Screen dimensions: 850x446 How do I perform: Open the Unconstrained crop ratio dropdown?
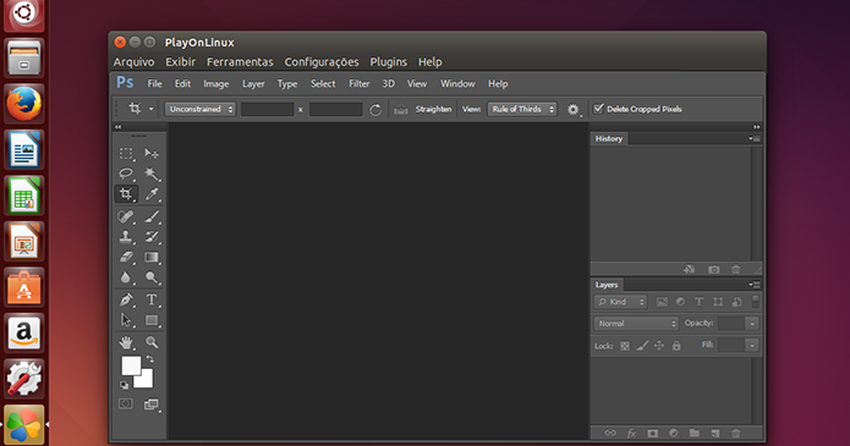pyautogui.click(x=200, y=109)
